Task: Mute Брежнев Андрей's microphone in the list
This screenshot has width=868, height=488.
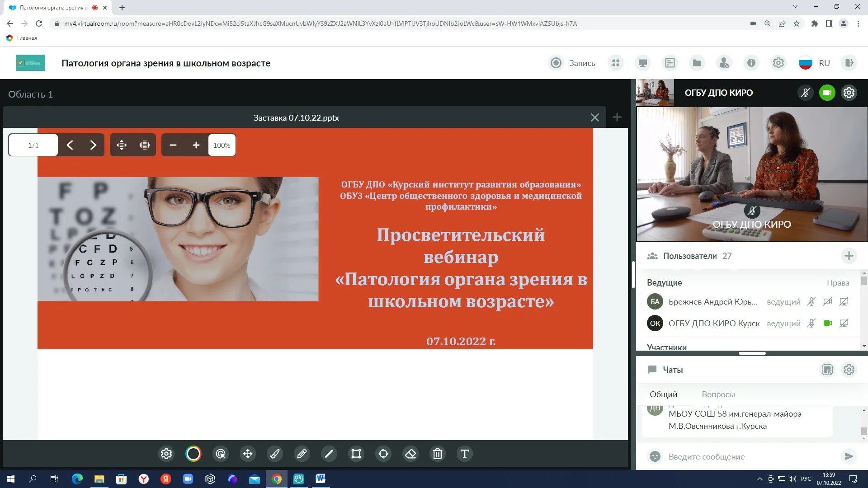Action: click(x=811, y=301)
